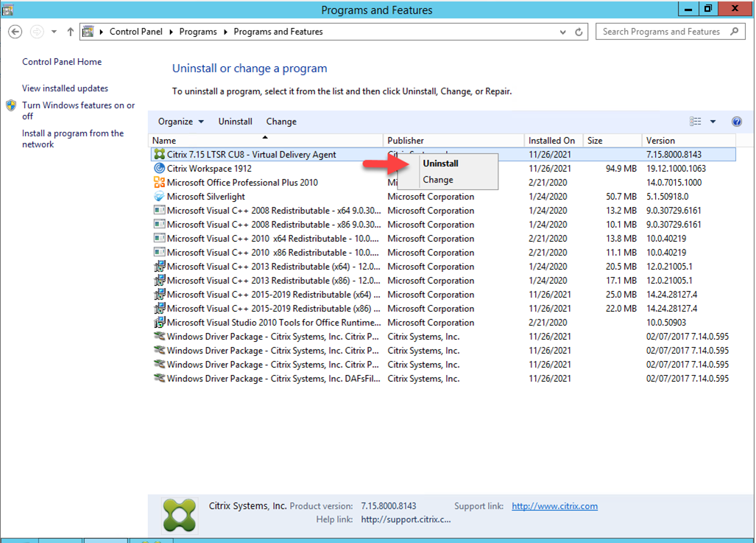Image resolution: width=756 pixels, height=543 pixels.
Task: Go up one level with the Up arrow
Action: click(x=71, y=32)
